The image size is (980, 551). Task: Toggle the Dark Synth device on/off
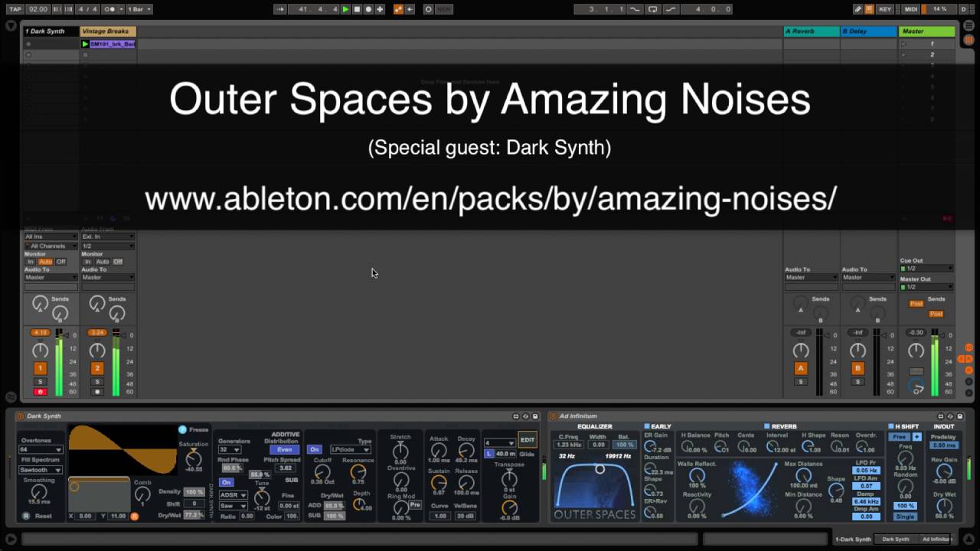tap(20, 416)
